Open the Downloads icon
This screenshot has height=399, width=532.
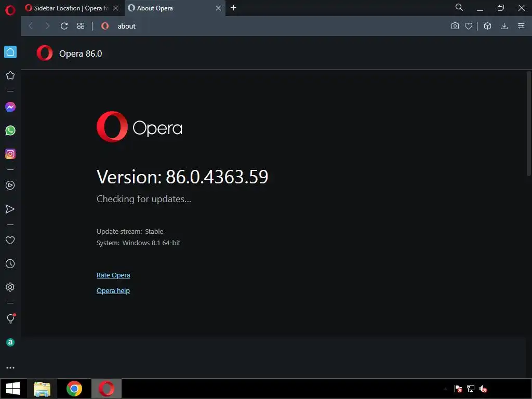tap(504, 26)
